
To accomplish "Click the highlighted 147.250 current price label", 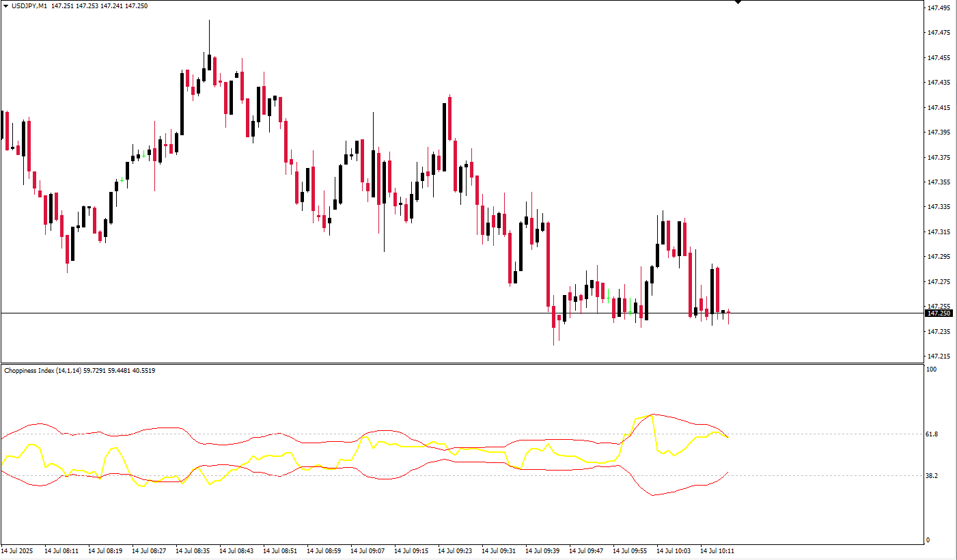I will click(939, 313).
